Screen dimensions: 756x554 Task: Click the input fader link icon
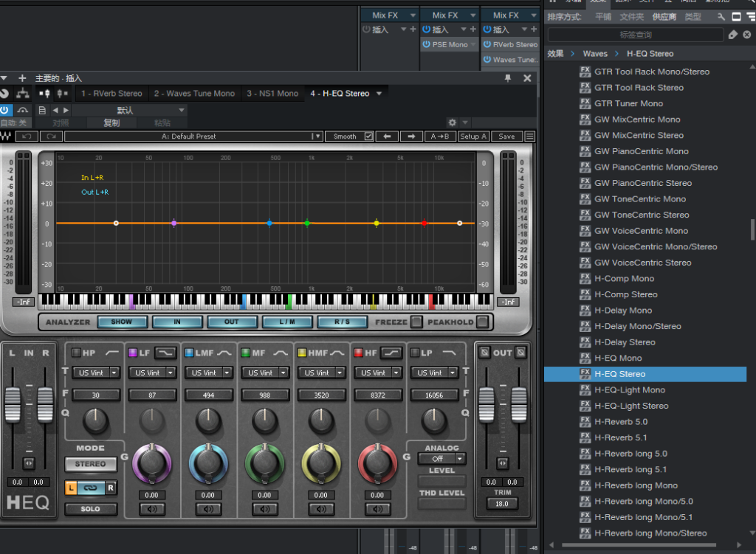pyautogui.click(x=29, y=463)
